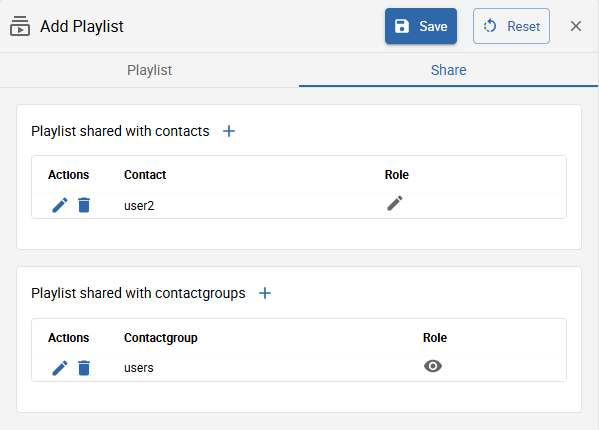The height and width of the screenshot is (430, 599).
Task: Click the Actions header in contactgroups table
Action: [68, 338]
